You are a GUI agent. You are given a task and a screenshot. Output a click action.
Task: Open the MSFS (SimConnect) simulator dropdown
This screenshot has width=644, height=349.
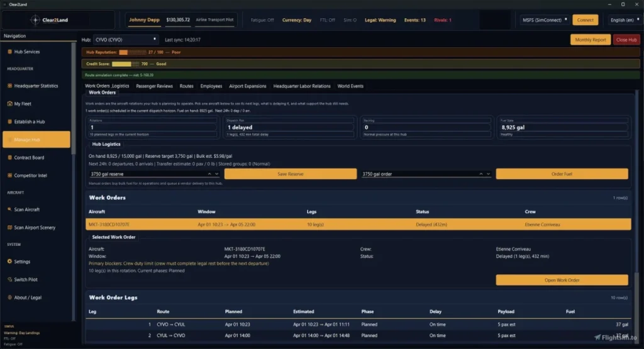click(x=545, y=20)
